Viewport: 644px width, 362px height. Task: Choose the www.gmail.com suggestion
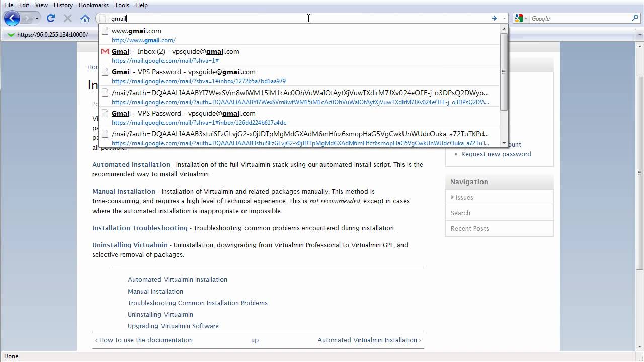[x=299, y=35]
